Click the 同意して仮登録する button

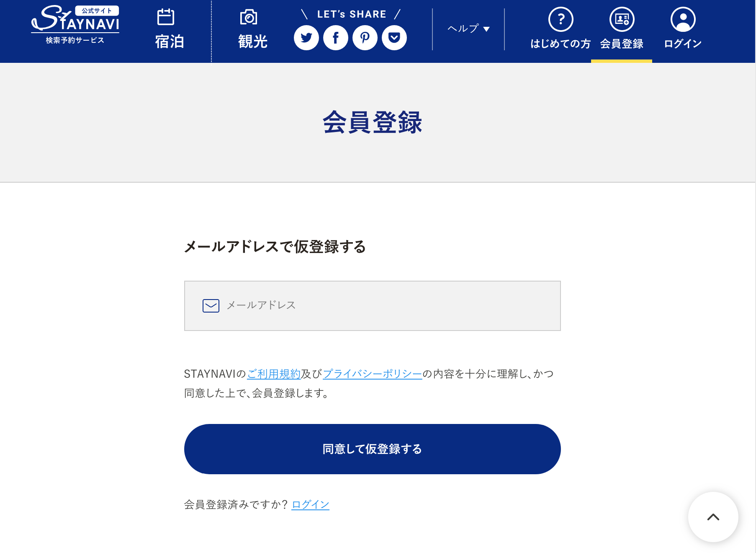pos(373,449)
